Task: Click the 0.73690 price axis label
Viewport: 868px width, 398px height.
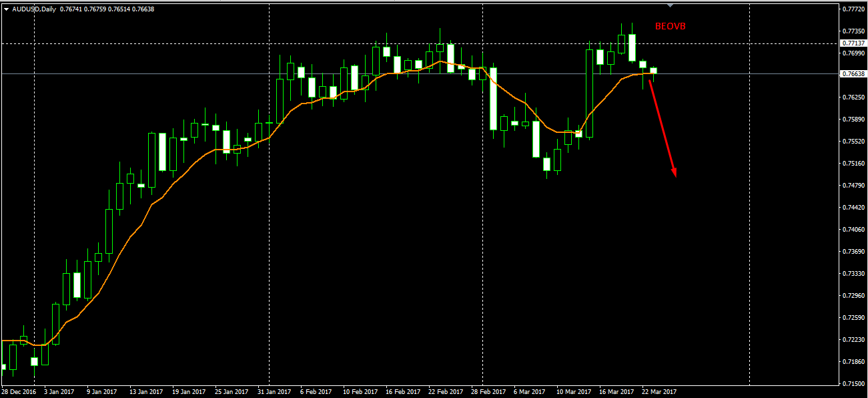Action: click(x=854, y=252)
